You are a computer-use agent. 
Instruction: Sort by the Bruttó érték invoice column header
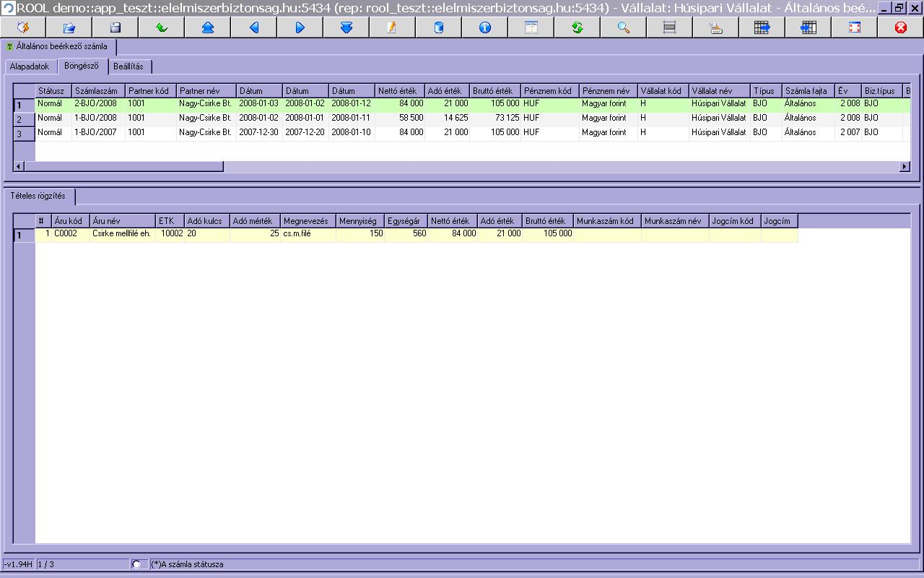tap(495, 91)
